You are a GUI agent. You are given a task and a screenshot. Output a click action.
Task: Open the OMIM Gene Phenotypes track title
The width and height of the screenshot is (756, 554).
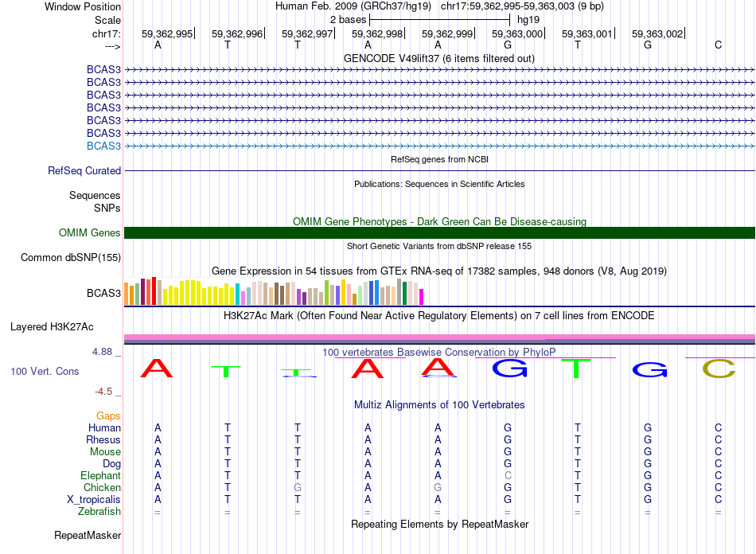[x=439, y=221]
